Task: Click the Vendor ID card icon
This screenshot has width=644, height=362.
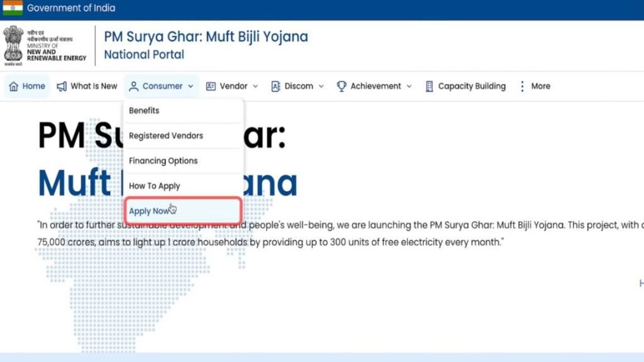Action: [211, 86]
